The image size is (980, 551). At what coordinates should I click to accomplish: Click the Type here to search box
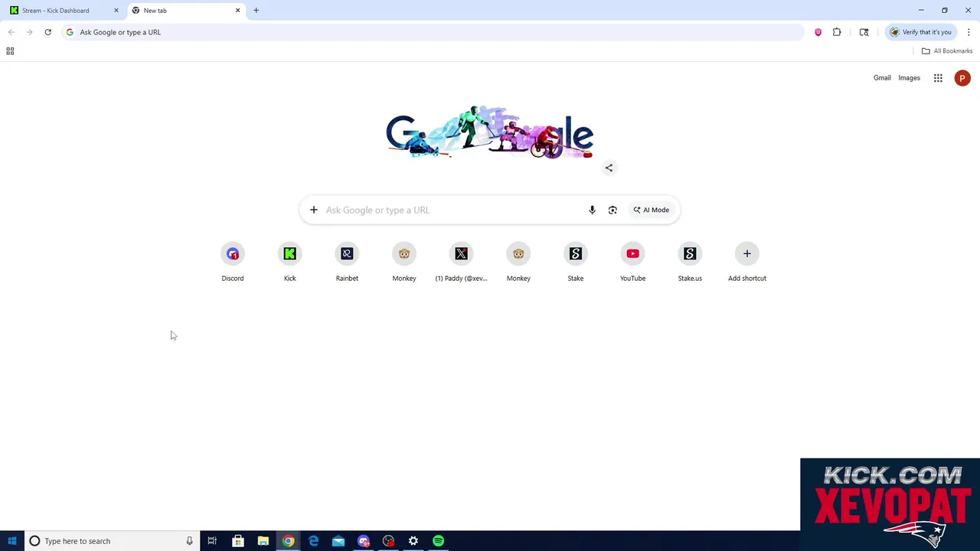(112, 541)
